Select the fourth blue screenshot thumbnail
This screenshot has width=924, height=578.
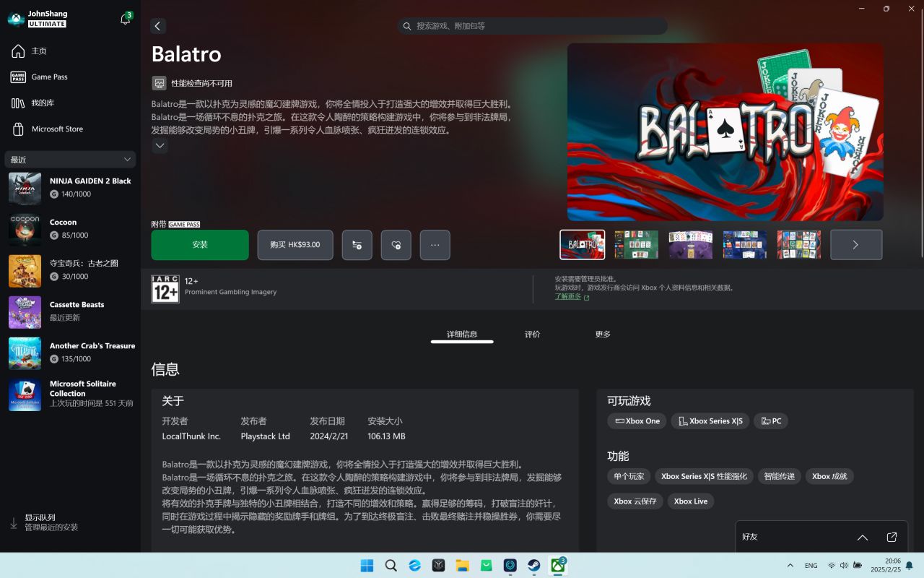click(745, 245)
